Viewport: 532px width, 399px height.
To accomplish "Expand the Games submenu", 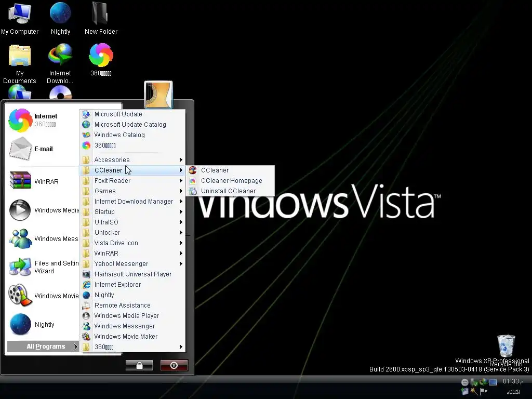I will pyautogui.click(x=133, y=191).
